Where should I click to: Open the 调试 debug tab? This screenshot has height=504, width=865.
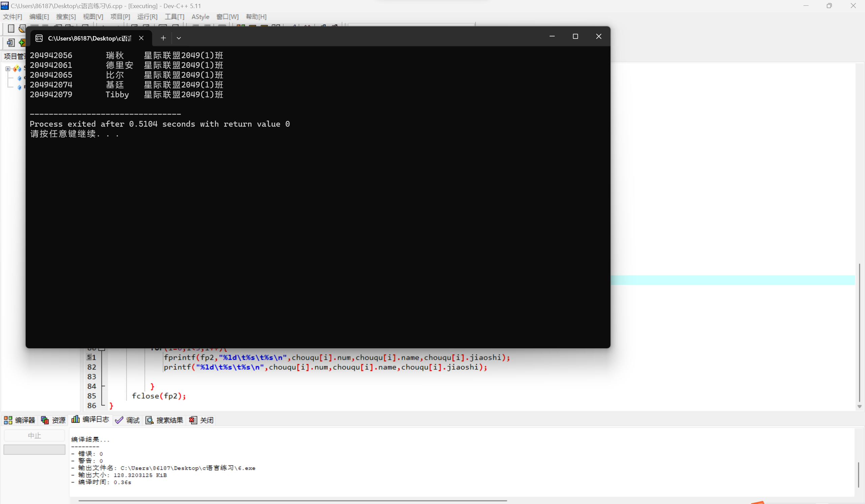tap(127, 420)
